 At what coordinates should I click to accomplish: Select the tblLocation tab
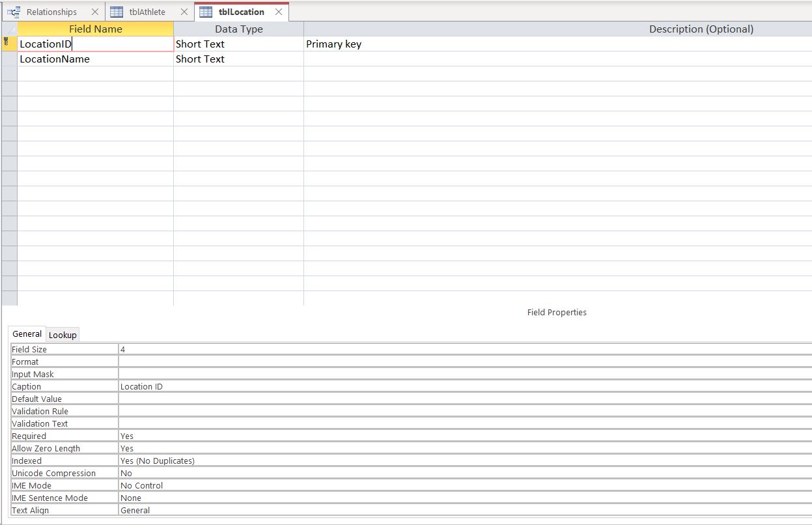242,12
